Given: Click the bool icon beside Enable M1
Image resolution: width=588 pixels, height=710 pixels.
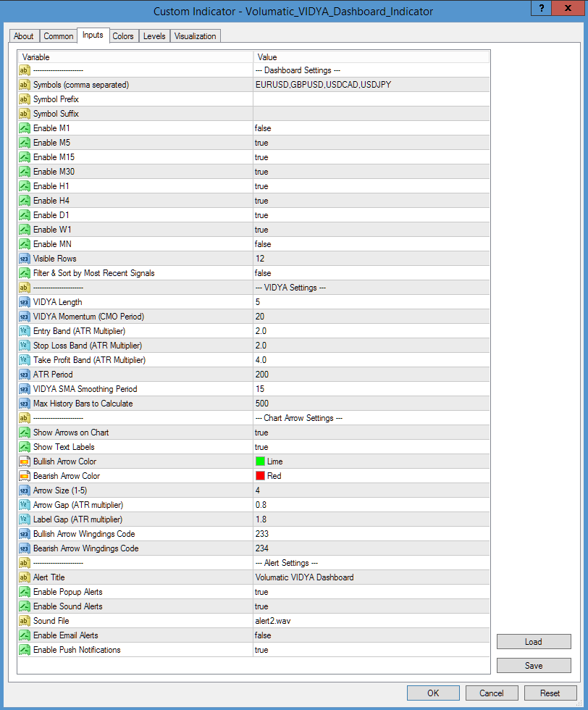Looking at the screenshot, I should 25,128.
